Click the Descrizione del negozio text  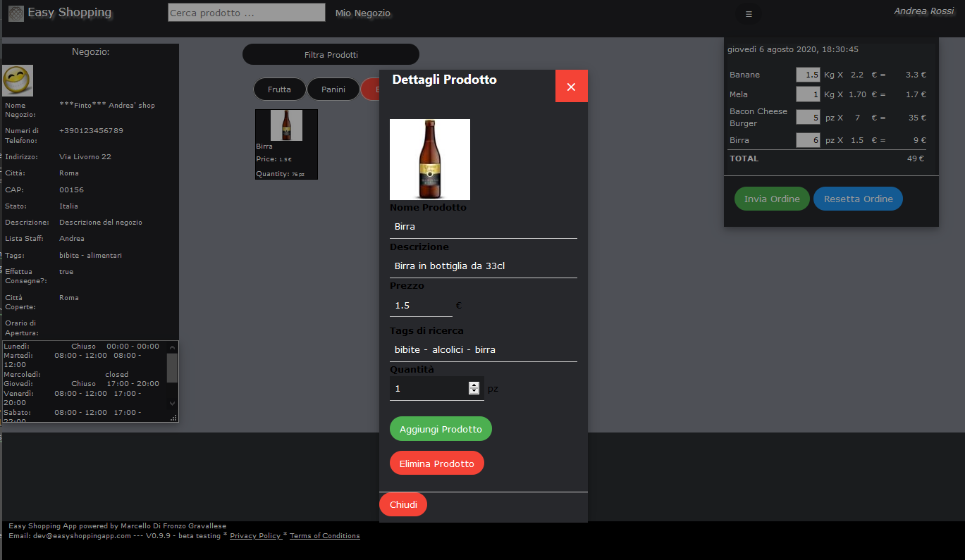(101, 223)
